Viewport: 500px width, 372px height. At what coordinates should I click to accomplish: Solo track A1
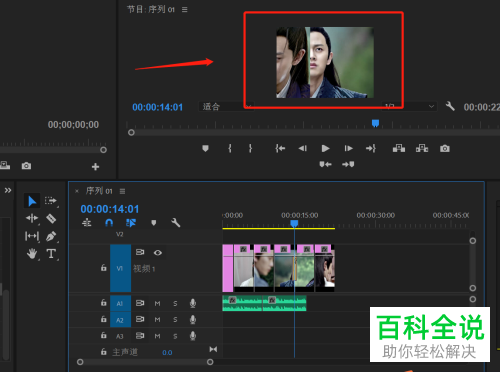coord(175,303)
